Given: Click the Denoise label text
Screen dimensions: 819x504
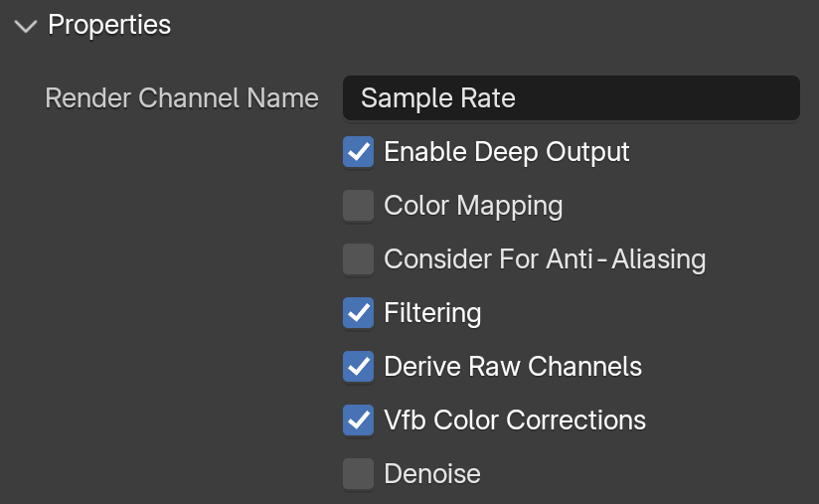Looking at the screenshot, I should pos(432,474).
